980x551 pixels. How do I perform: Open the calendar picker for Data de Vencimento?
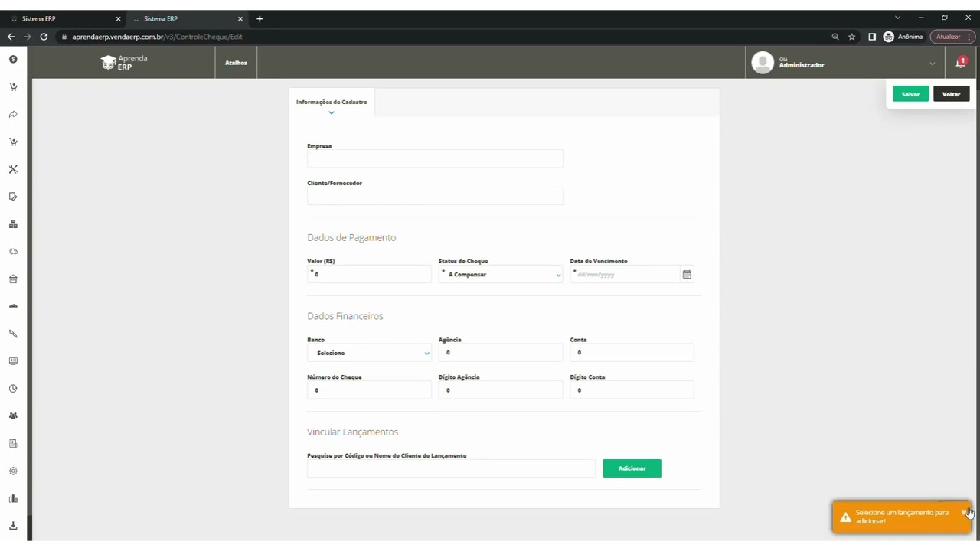point(687,274)
